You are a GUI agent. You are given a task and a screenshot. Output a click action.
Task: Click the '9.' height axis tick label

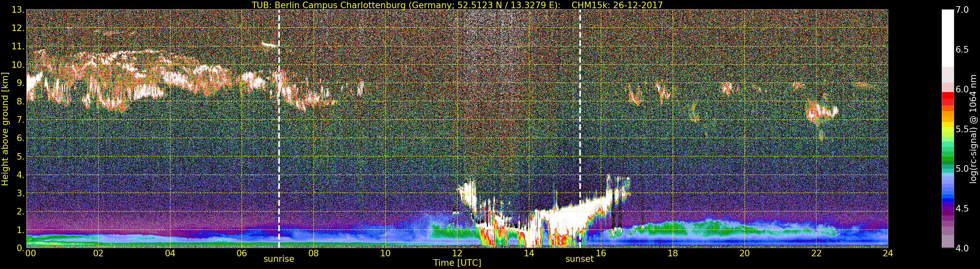tap(20, 83)
